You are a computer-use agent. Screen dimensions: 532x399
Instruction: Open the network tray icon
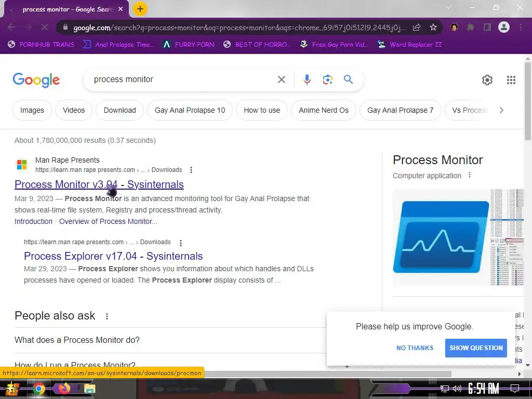(x=444, y=389)
